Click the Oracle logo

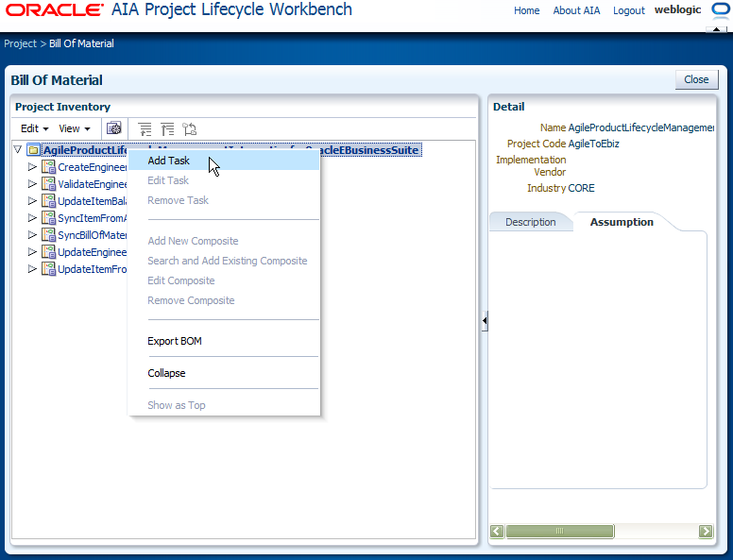[55, 9]
